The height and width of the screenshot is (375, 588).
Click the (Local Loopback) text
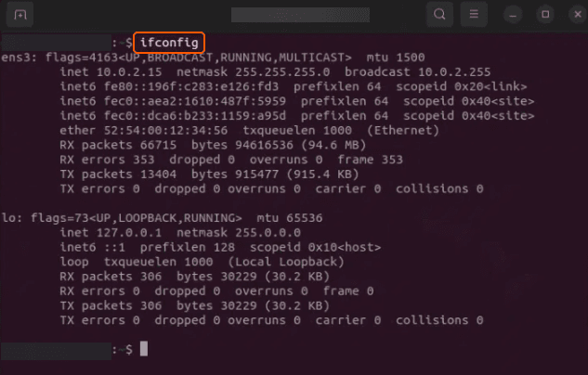tap(286, 262)
